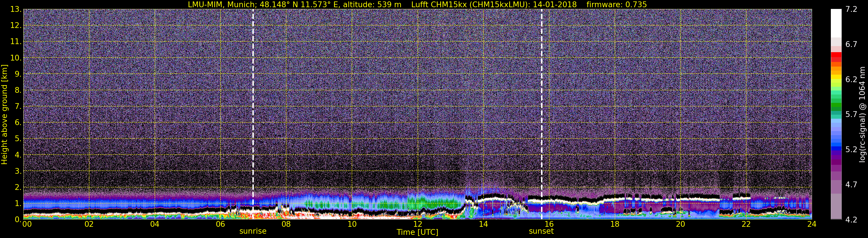
Task: Click the '5.' height tick label
Action: click(x=18, y=139)
